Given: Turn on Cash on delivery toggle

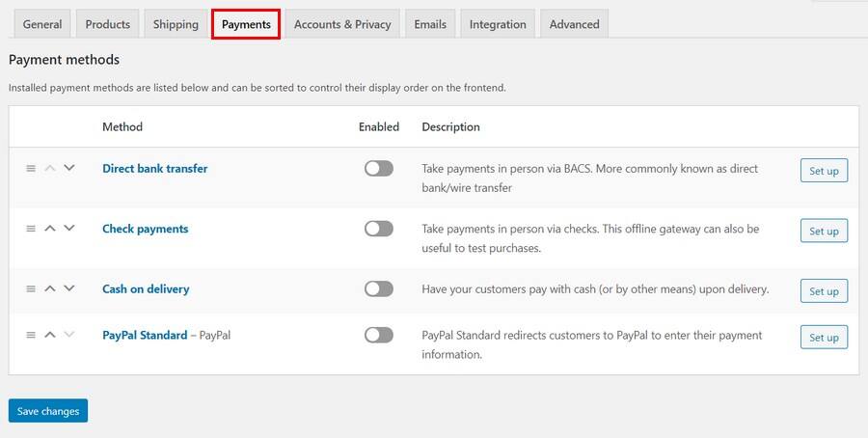Looking at the screenshot, I should (x=379, y=288).
